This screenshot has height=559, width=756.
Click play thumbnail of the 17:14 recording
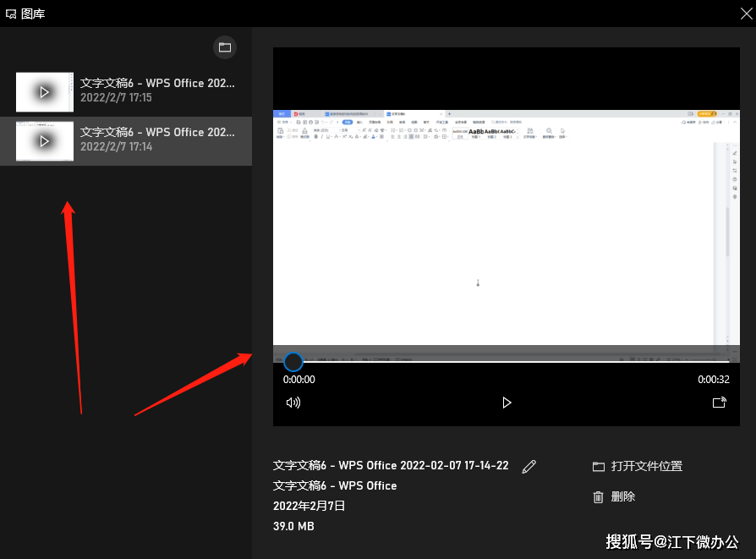coord(45,140)
